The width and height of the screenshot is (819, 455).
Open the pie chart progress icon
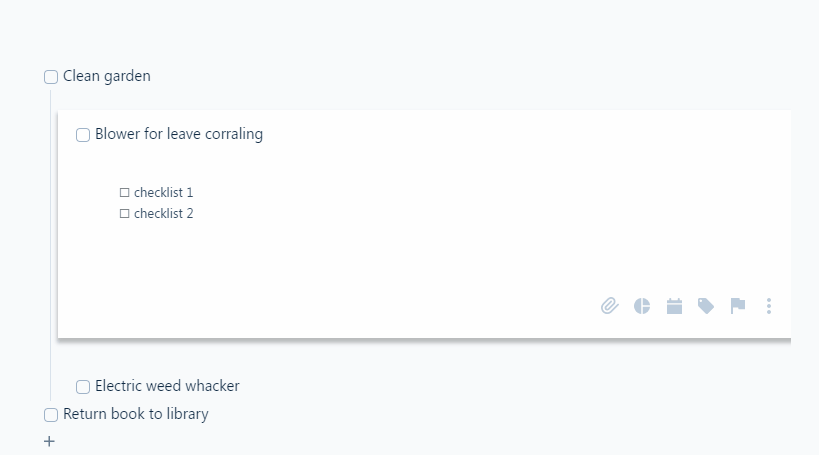point(642,306)
